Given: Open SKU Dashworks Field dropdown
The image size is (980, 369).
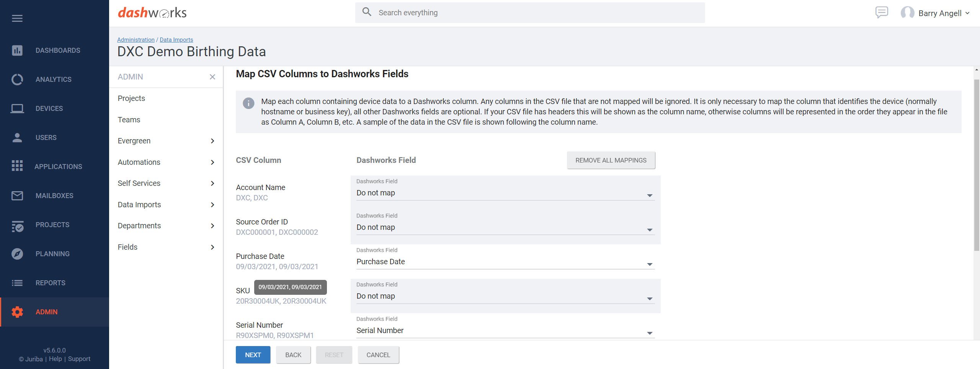Looking at the screenshot, I should point(505,296).
